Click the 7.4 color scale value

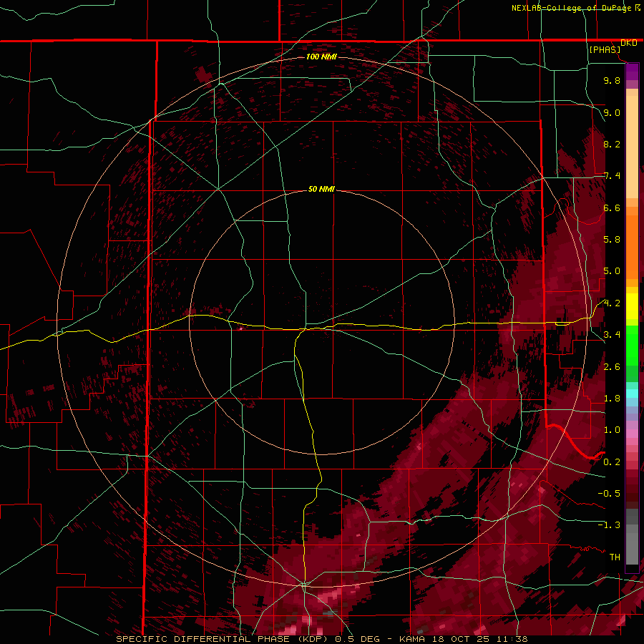coord(612,176)
